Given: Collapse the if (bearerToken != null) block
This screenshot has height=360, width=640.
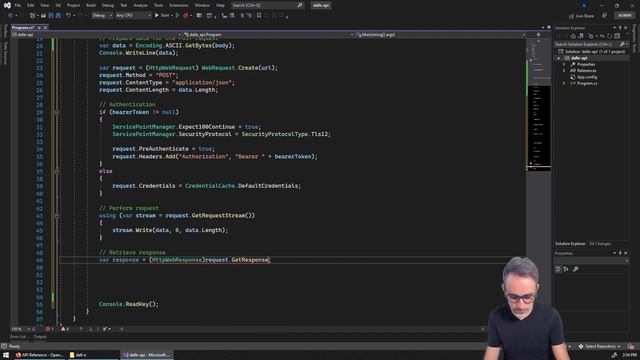Looking at the screenshot, I should [57, 112].
